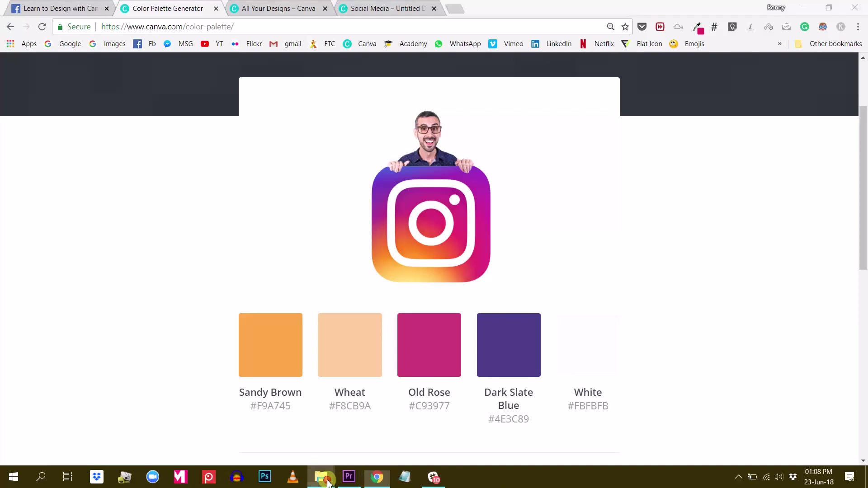Viewport: 868px width, 488px height.
Task: Open the zoom magnifier icon in address bar
Action: click(610, 27)
